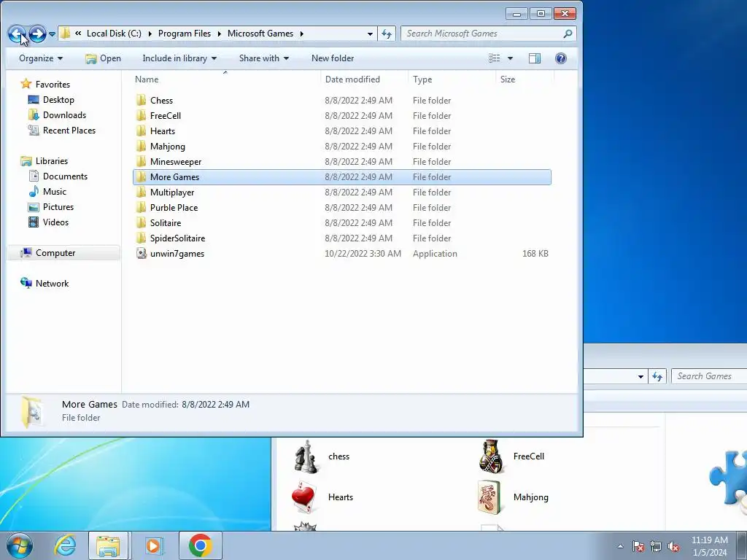
Task: Expand the address bar history dropdown
Action: [370, 34]
